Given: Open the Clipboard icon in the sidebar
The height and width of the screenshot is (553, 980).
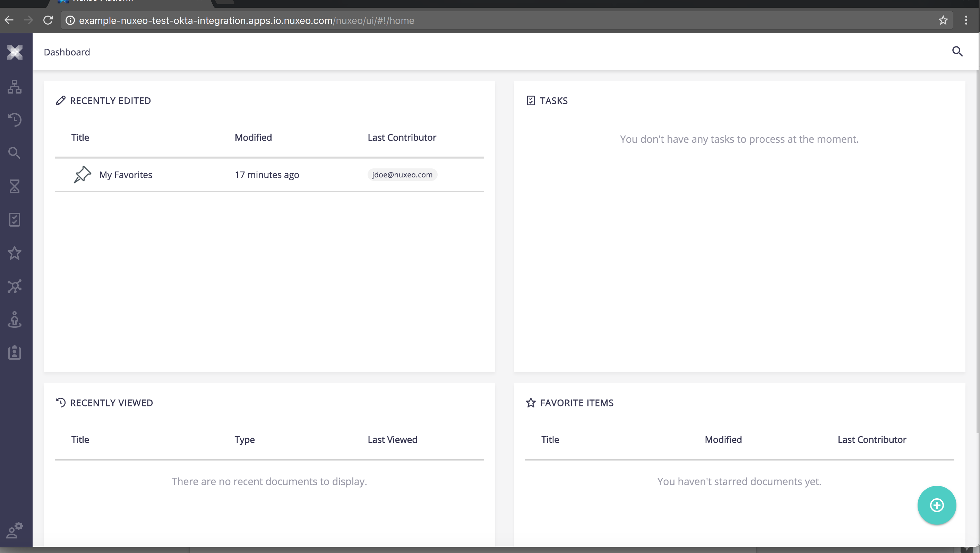Looking at the screenshot, I should tap(15, 353).
